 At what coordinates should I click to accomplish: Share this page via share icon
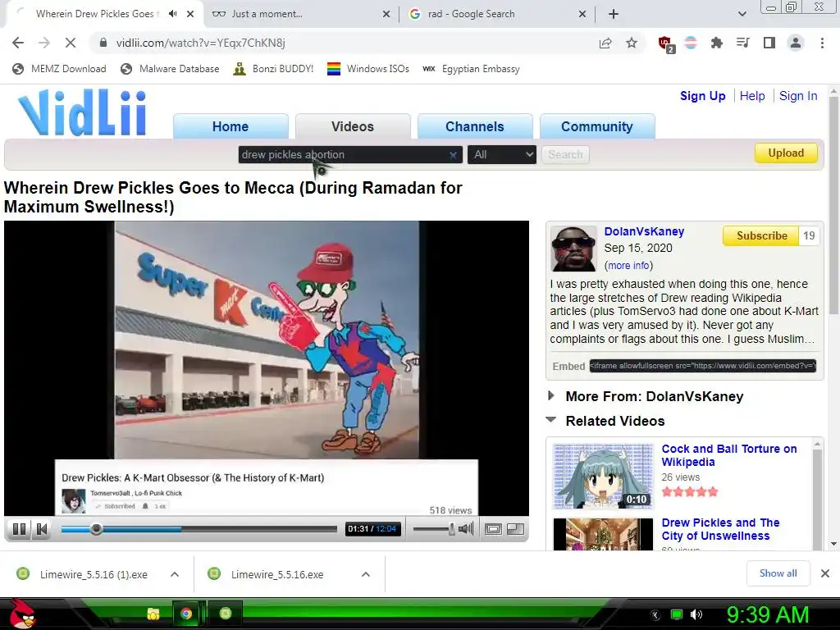(x=605, y=43)
